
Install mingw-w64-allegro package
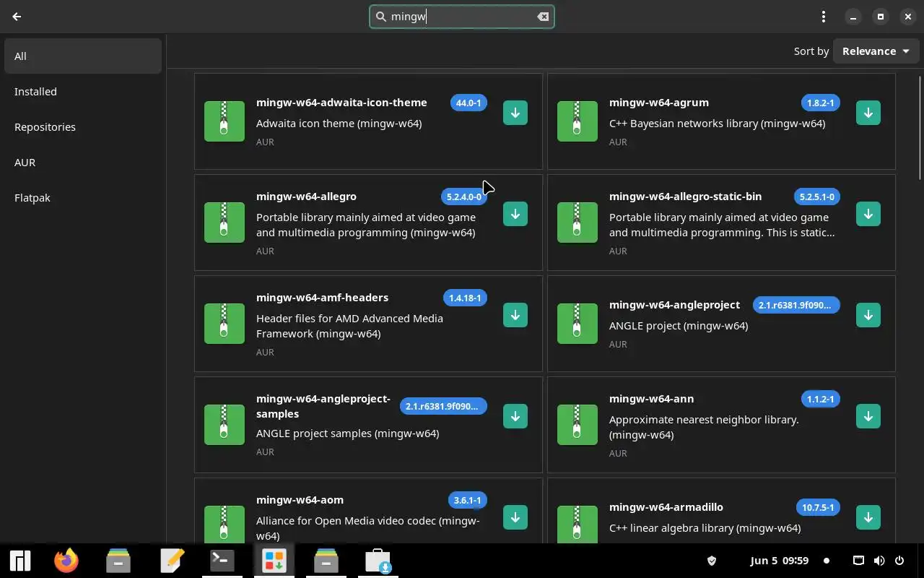[x=515, y=214]
